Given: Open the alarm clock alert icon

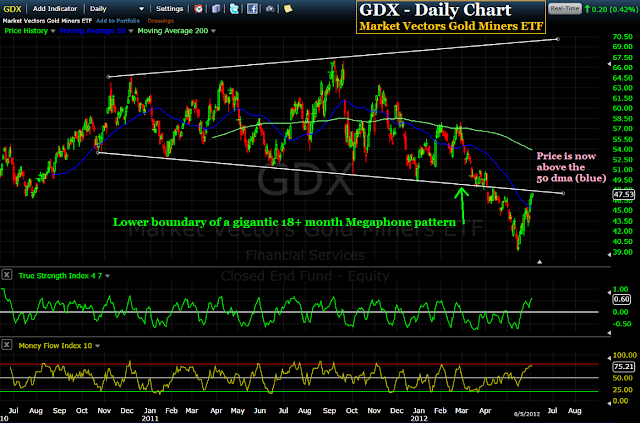Looking at the screenshot, I should point(198,9).
